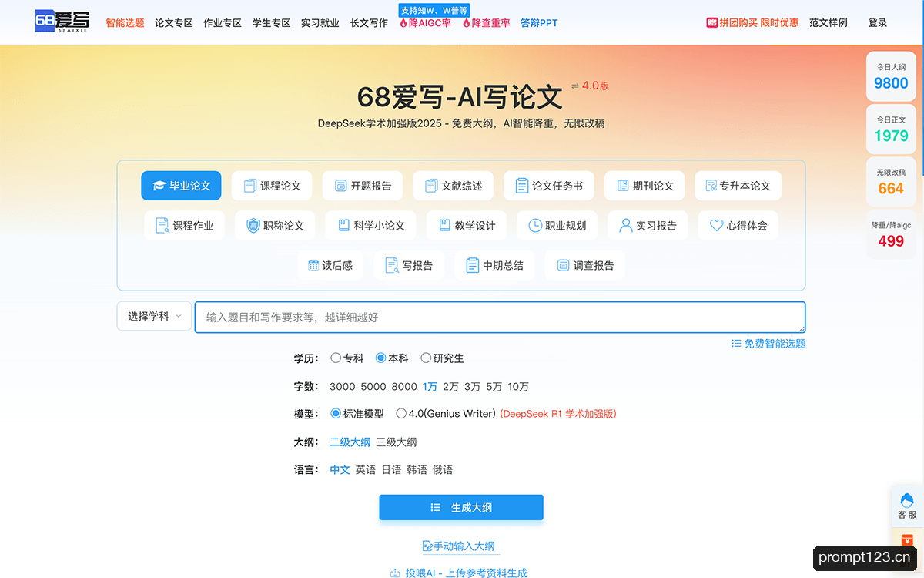Open the 开题报告 category

[x=363, y=186]
